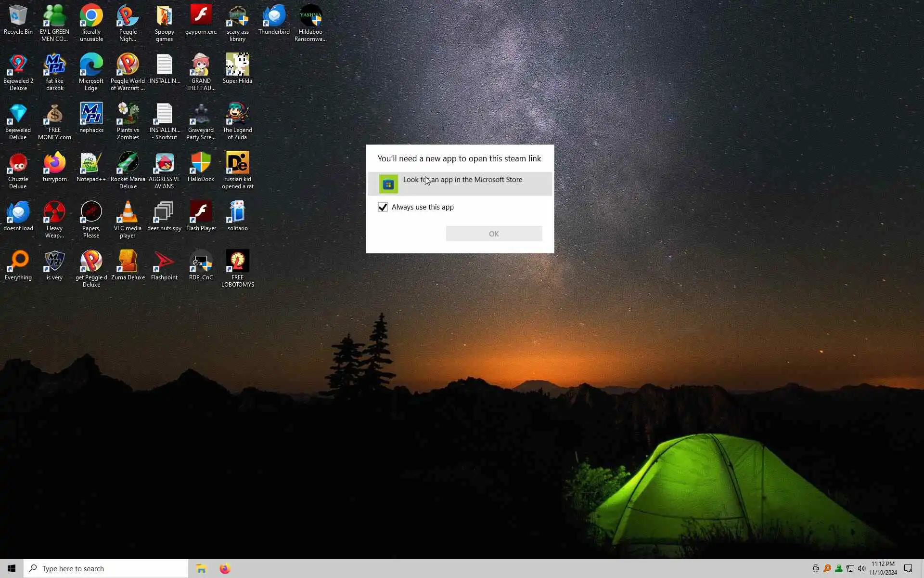This screenshot has width=924, height=578.
Task: Click the OK button in the dialog
Action: click(493, 234)
